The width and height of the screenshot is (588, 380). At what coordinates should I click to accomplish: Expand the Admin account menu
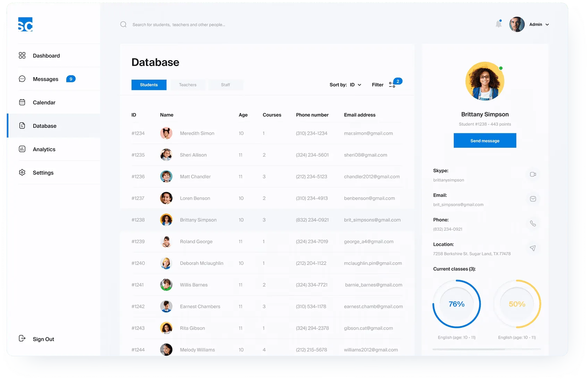[x=539, y=24]
